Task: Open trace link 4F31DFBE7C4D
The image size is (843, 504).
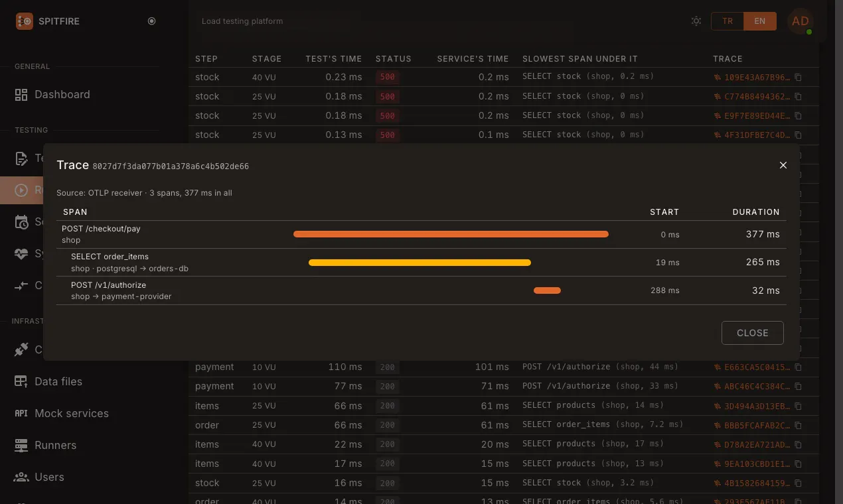Action: [x=753, y=135]
